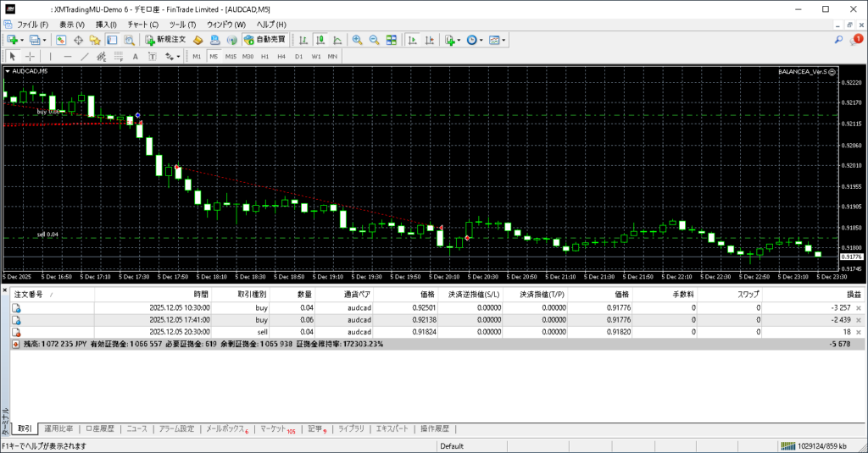Close the sell audcad order row
Image resolution: width=868 pixels, height=453 pixels.
point(858,333)
